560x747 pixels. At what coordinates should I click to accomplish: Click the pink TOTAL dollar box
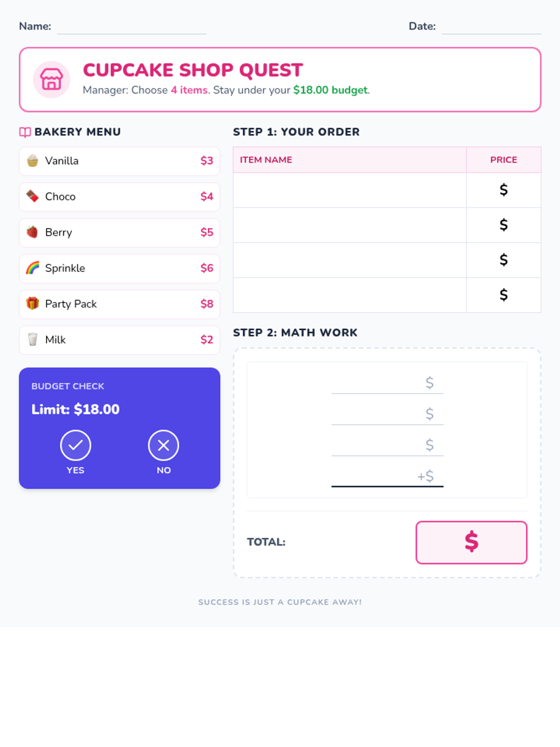[x=471, y=543]
